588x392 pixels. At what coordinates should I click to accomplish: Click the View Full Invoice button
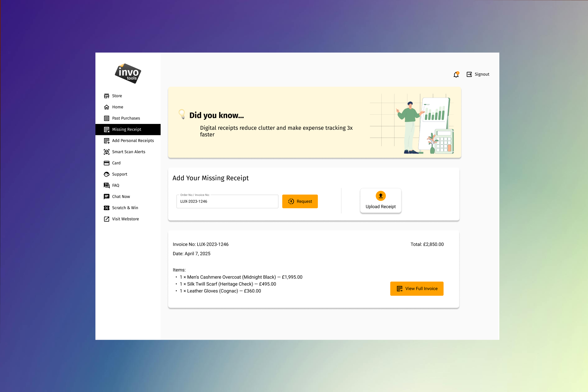[417, 289]
